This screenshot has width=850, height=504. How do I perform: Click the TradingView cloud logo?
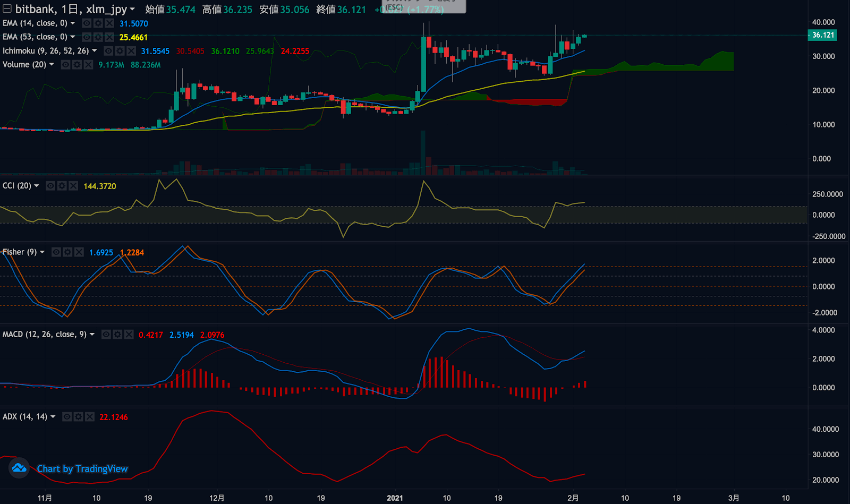(x=19, y=468)
